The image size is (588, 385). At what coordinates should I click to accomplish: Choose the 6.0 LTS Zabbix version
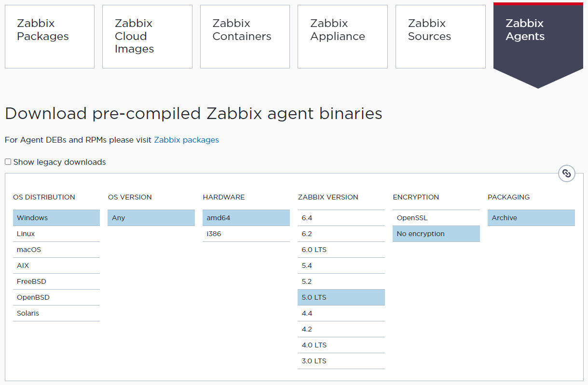coord(341,250)
